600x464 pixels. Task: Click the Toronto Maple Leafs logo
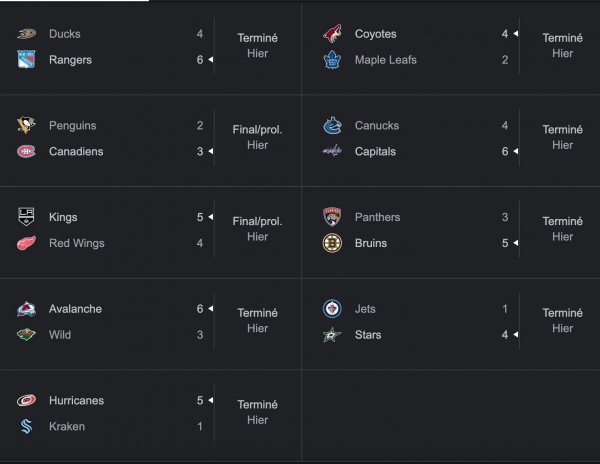tap(332, 60)
